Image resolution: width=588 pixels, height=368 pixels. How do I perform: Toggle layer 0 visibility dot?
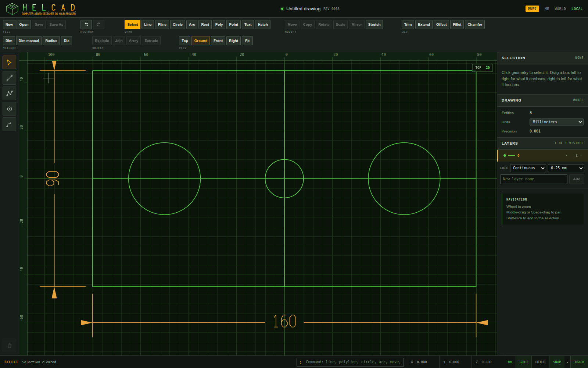point(505,156)
